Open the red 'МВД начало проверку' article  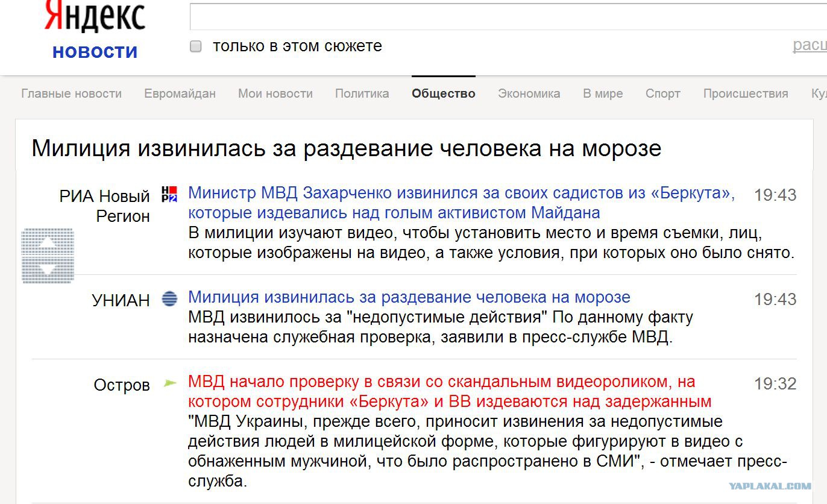(x=450, y=391)
